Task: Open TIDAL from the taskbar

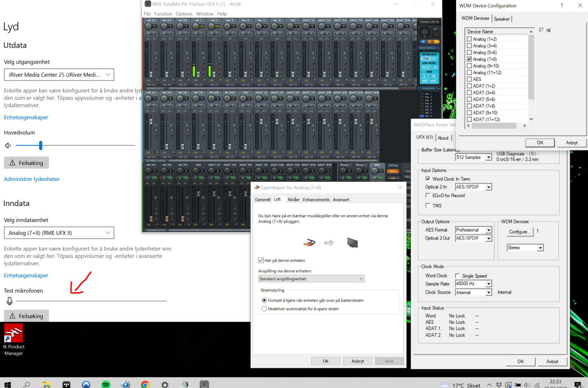Action: pyautogui.click(x=66, y=384)
